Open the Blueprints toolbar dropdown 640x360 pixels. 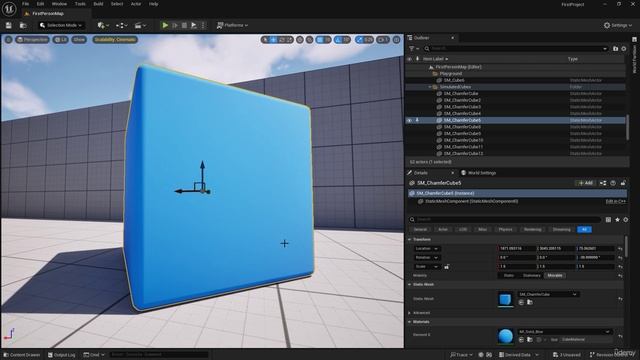click(121, 25)
